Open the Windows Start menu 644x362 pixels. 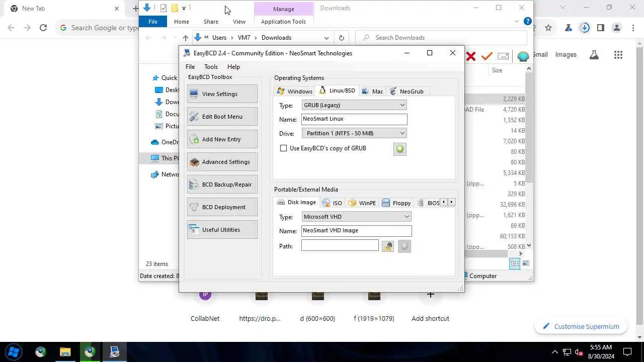(14, 351)
